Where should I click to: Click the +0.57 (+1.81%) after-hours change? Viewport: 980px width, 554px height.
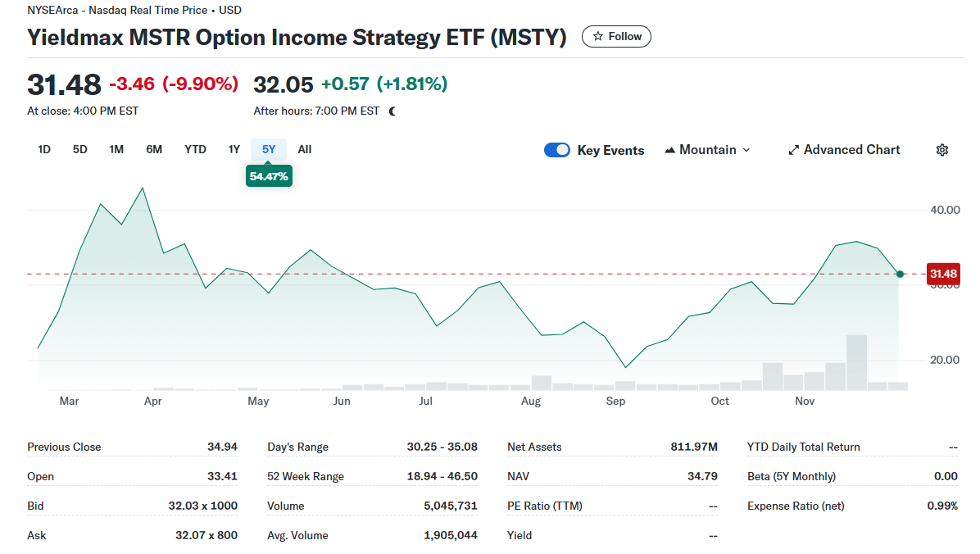[x=384, y=84]
